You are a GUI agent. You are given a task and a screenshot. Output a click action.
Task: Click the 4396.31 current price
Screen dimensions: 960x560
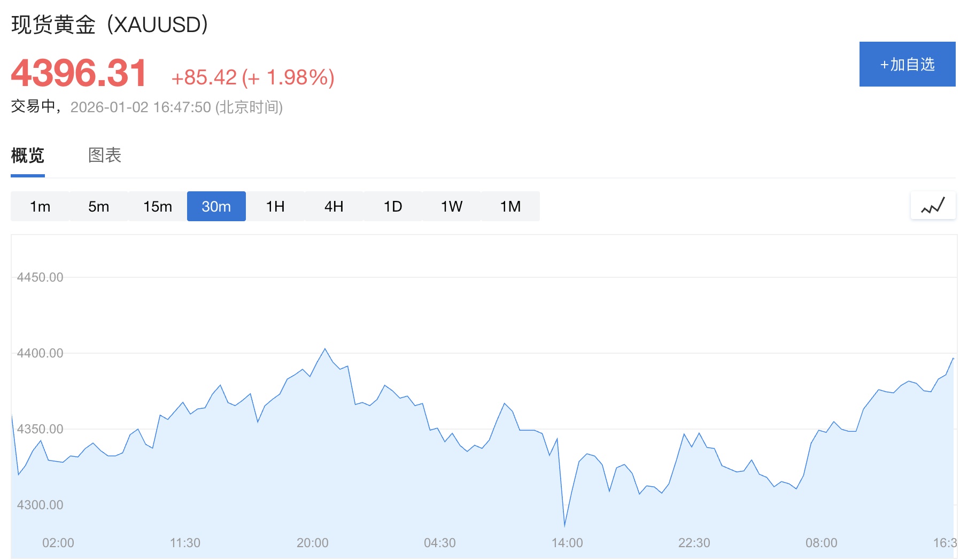click(x=79, y=73)
